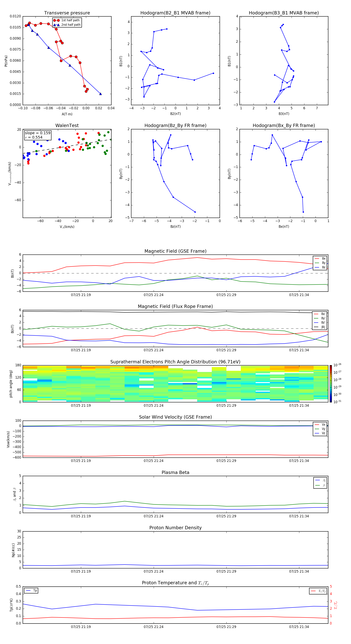Click the 'B3(nT)' x-axis label
The width and height of the screenshot is (351, 644).
point(284,114)
